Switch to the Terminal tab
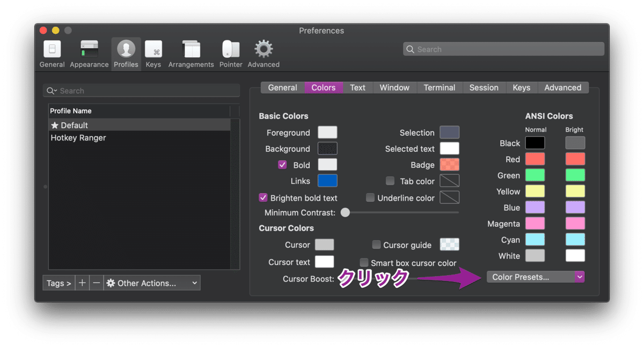The image size is (644, 348). [x=440, y=87]
